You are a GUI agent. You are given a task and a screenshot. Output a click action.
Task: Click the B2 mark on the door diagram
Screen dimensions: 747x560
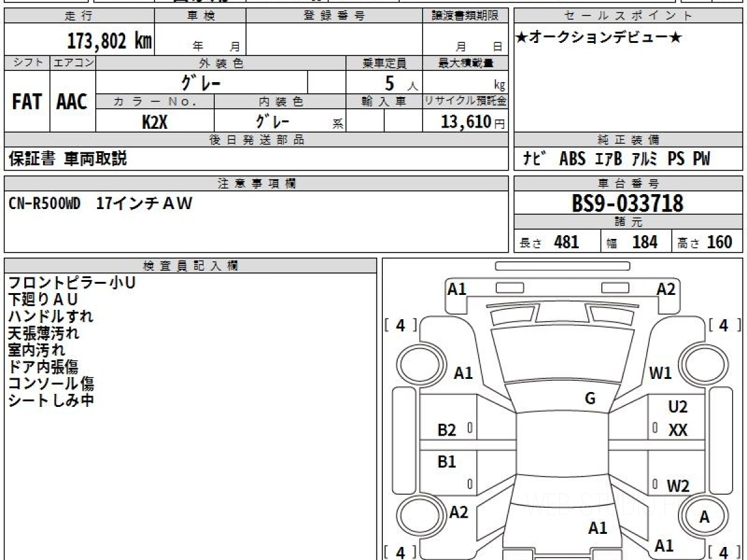[x=447, y=430]
